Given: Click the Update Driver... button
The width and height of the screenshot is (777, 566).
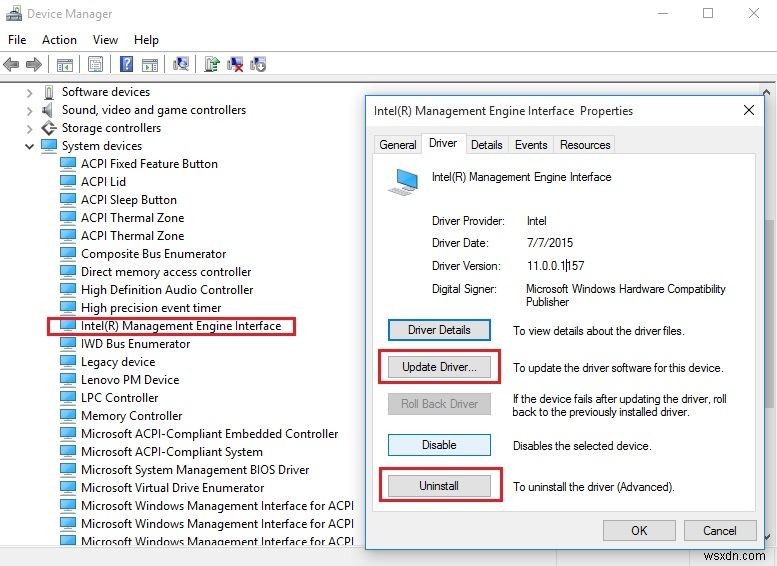Looking at the screenshot, I should click(439, 367).
